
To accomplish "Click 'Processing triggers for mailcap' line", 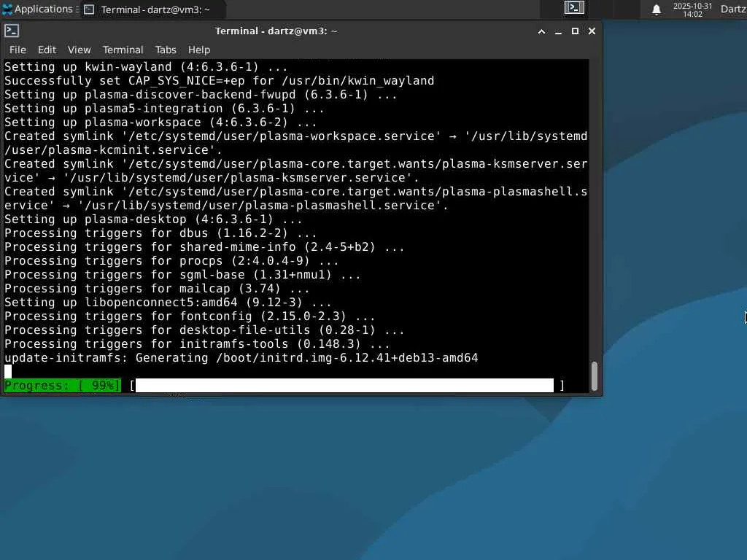I will click(157, 288).
